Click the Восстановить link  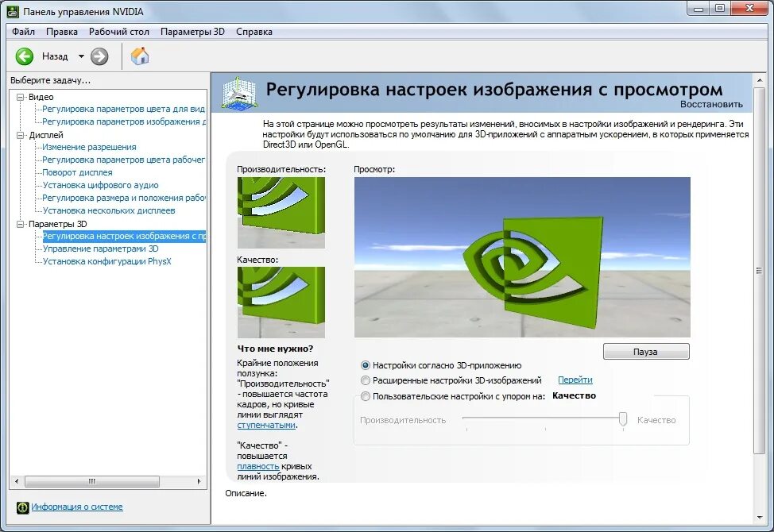point(711,104)
